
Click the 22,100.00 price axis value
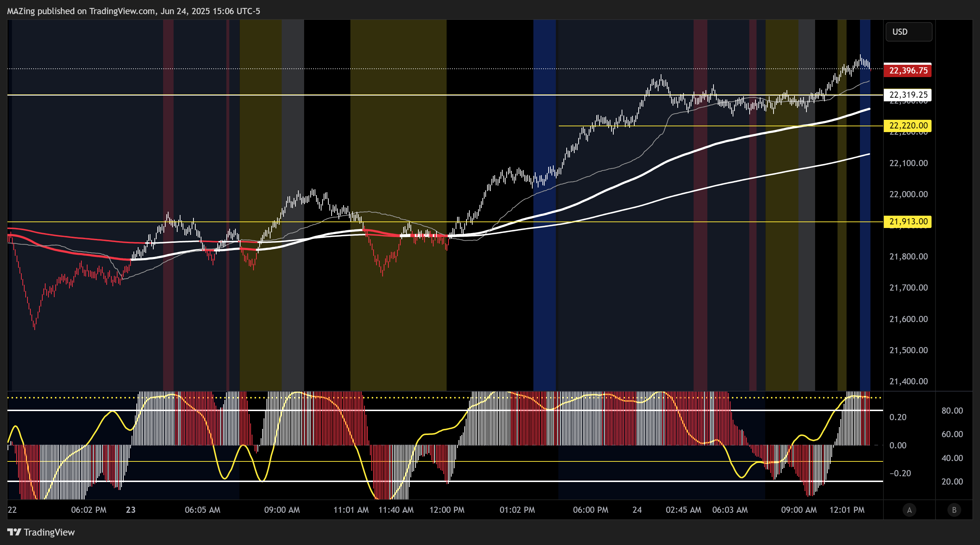click(908, 163)
